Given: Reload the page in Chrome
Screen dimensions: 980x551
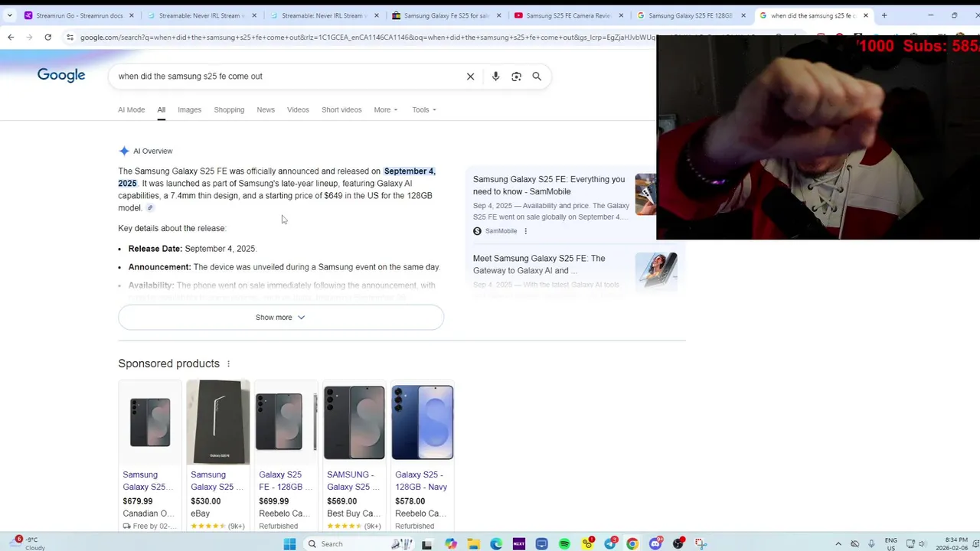Looking at the screenshot, I should click(x=47, y=37).
